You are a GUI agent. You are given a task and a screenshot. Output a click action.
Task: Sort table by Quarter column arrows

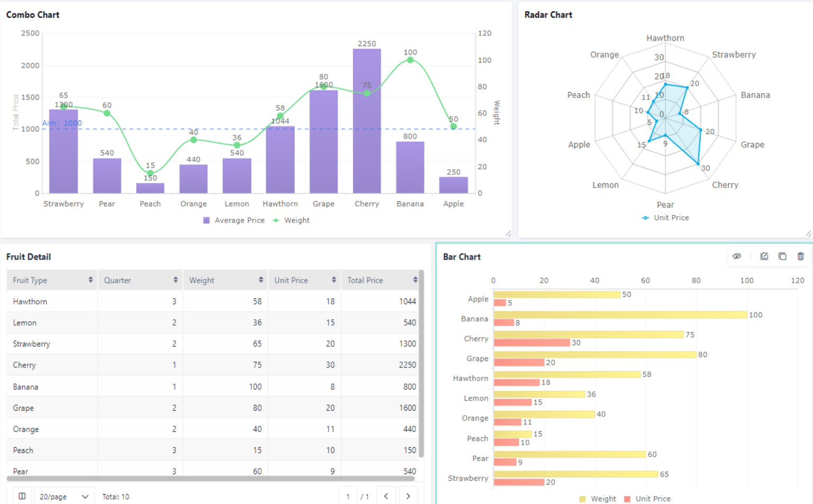(176, 280)
